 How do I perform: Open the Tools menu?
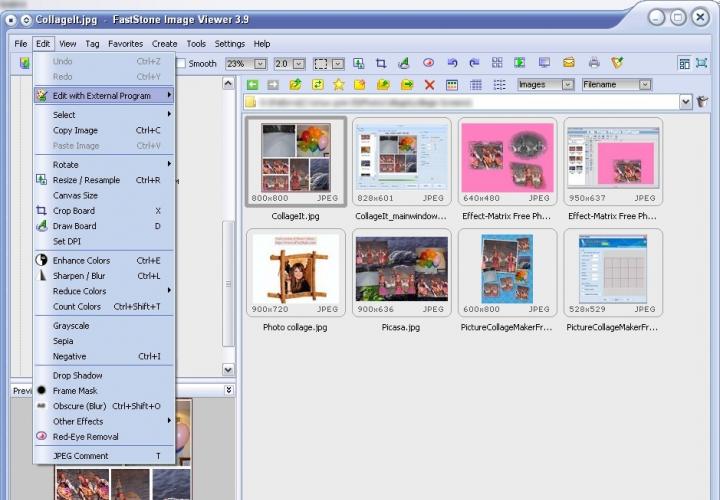(x=196, y=44)
